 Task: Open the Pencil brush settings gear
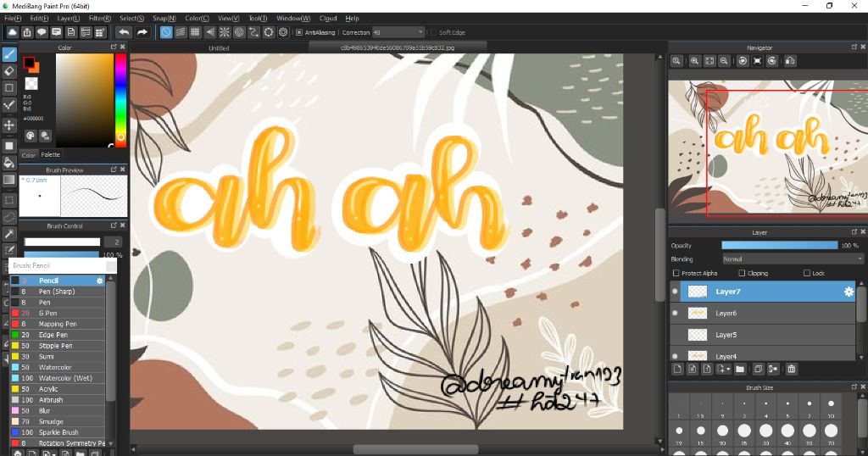point(100,281)
